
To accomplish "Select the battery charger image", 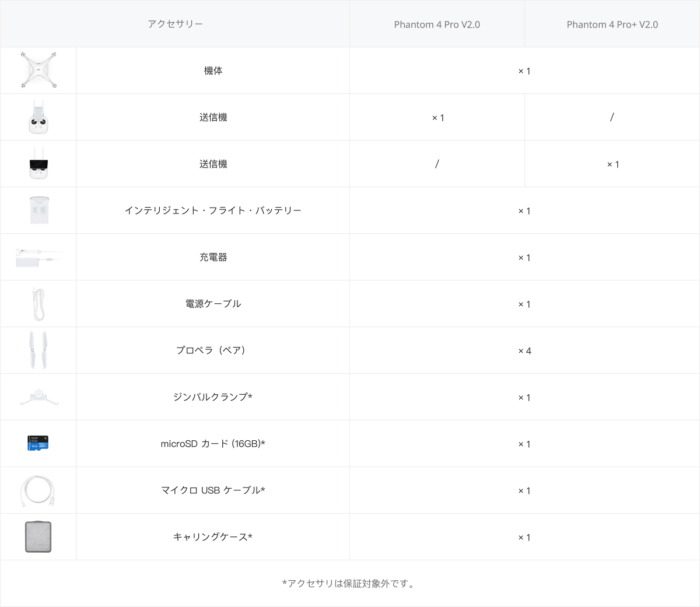I will point(38,257).
